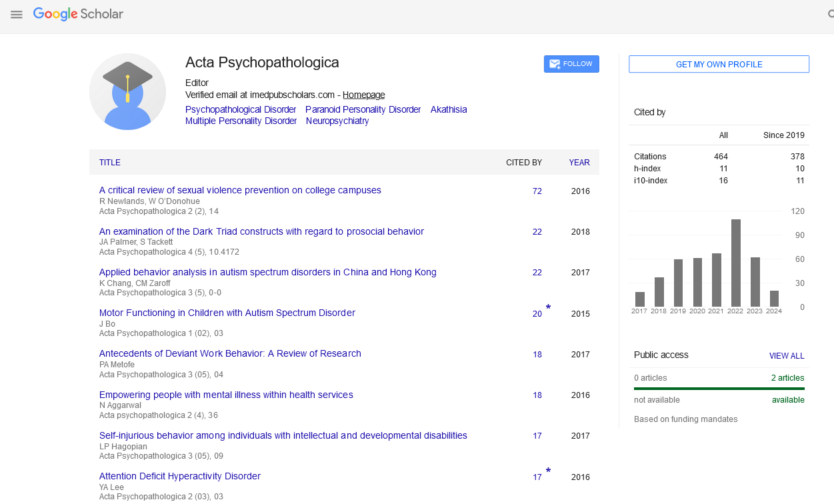Viewport: 834px width, 504px height.
Task: Open Empowering people with mental illness article
Action: click(x=226, y=395)
